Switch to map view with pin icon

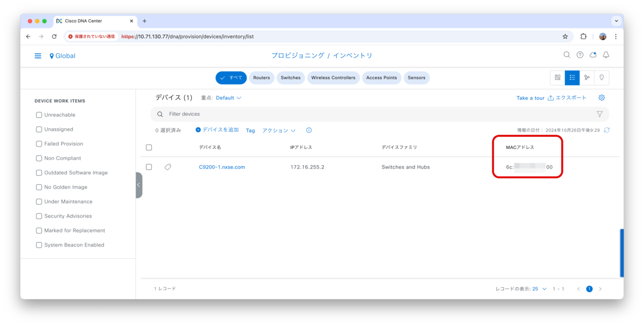pyautogui.click(x=601, y=77)
